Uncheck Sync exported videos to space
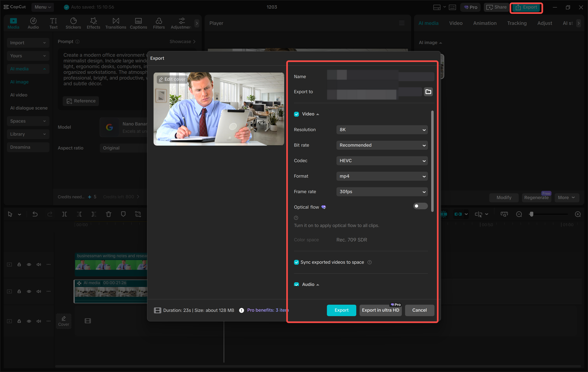 [x=296, y=262]
